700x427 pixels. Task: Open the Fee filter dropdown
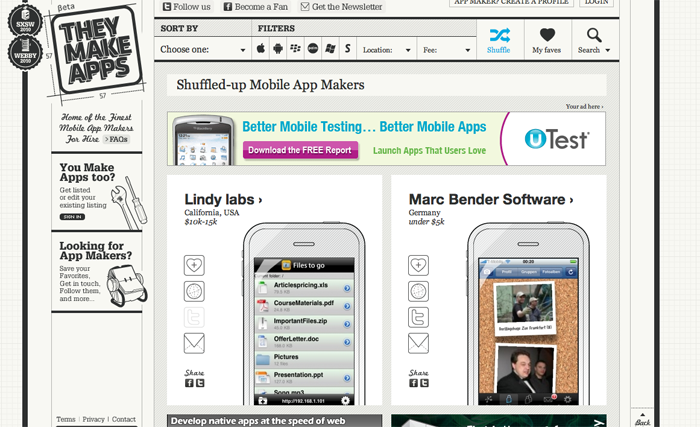pyautogui.click(x=446, y=50)
